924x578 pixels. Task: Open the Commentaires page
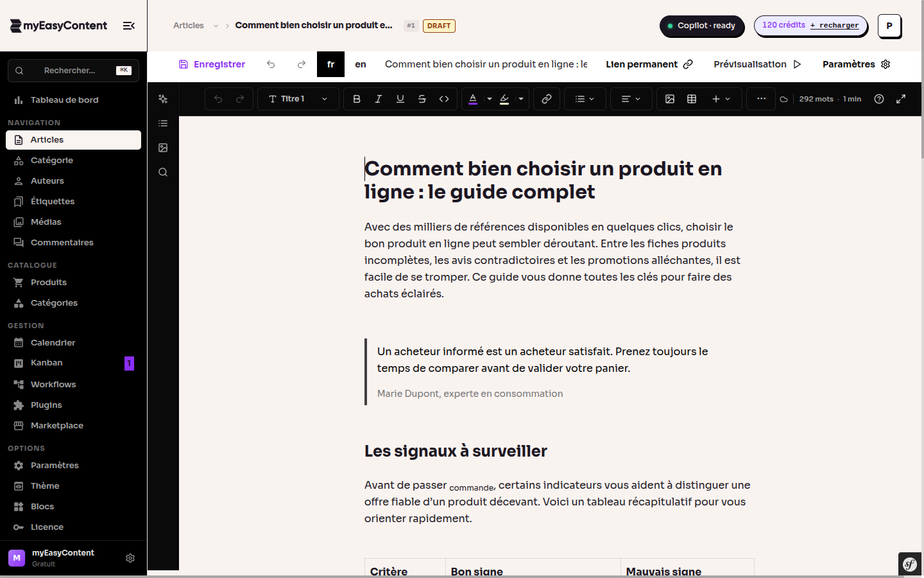point(73,243)
